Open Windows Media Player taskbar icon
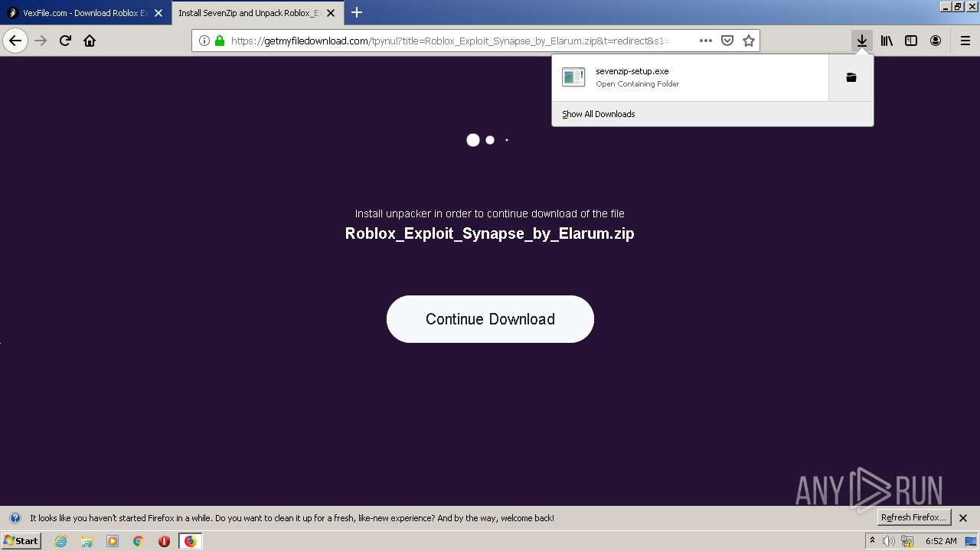Viewport: 980px width, 551px height. tap(113, 541)
